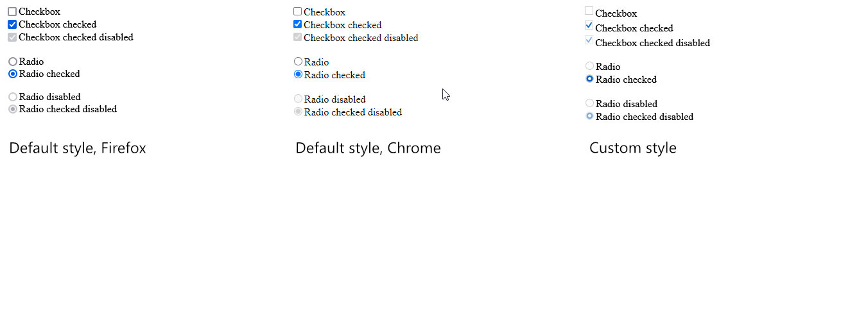This screenshot has width=868, height=313.
Task: Click disabled checked checkbox in Chrome column
Action: tap(297, 37)
